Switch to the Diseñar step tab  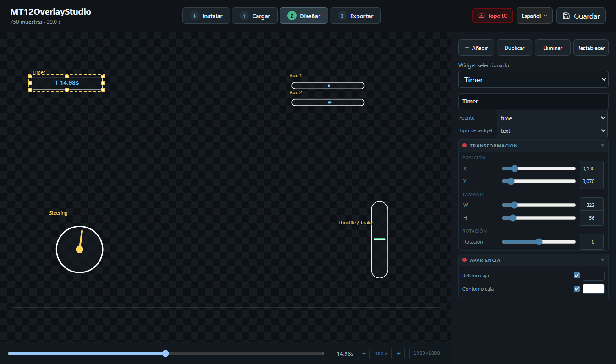point(304,16)
